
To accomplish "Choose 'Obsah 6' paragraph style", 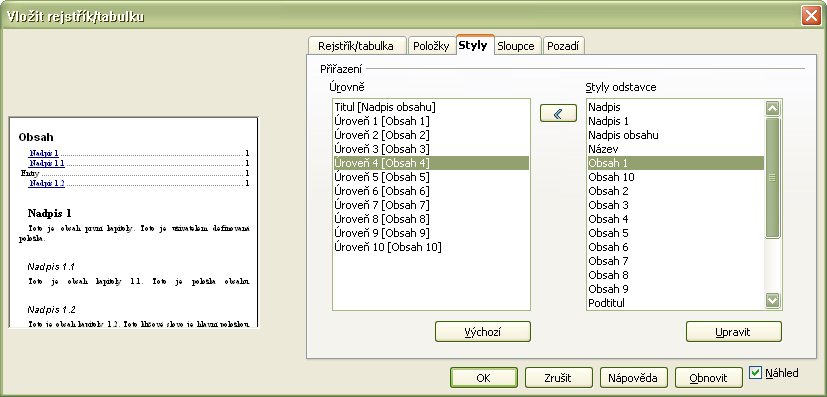I will [x=676, y=247].
